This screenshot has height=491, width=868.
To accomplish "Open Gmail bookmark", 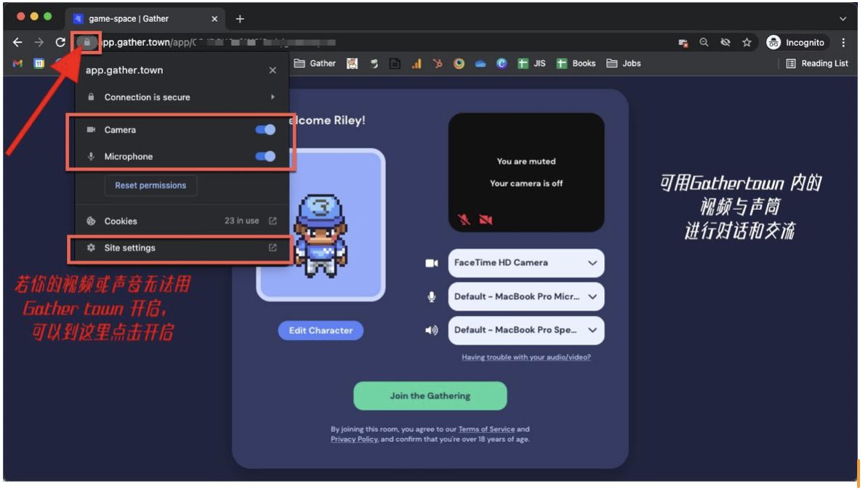I will [x=17, y=64].
